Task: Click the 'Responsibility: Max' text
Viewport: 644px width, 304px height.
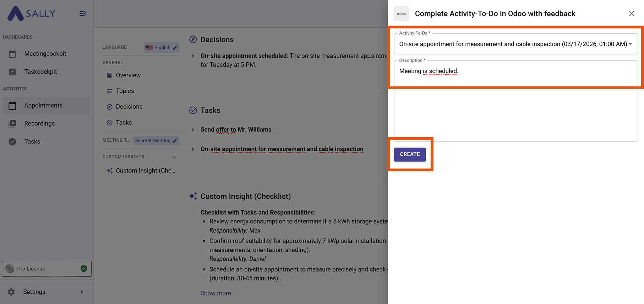Action: click(x=235, y=231)
